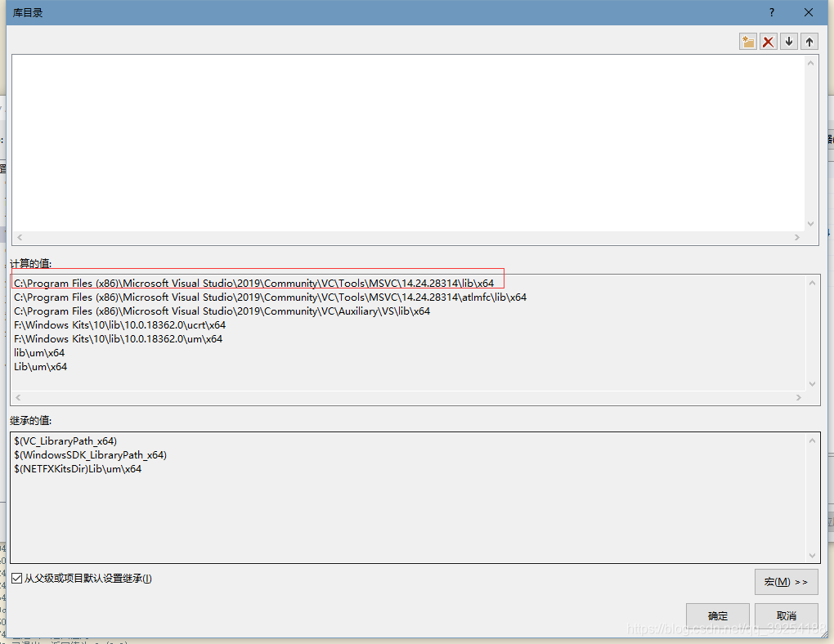Viewport: 834px width, 644px height.
Task: Select $(WindowsSDK_LibraryPath_x64) inherited value
Action: point(91,454)
